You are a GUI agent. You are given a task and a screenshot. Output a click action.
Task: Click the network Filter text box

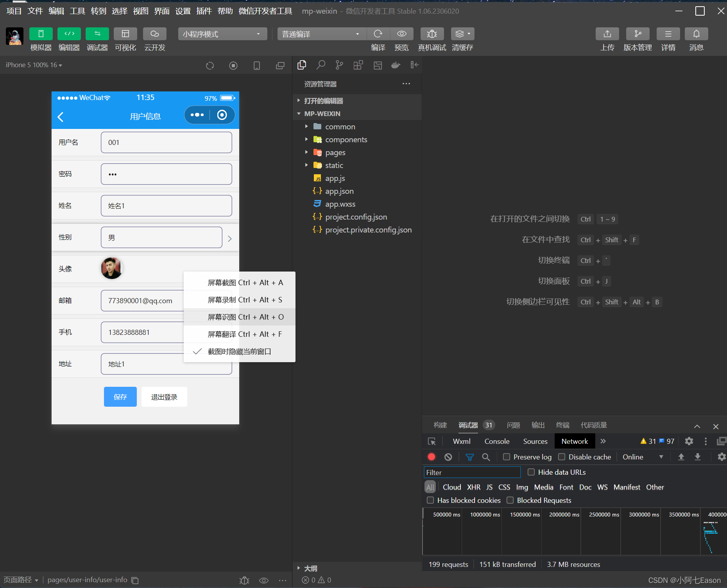click(472, 472)
